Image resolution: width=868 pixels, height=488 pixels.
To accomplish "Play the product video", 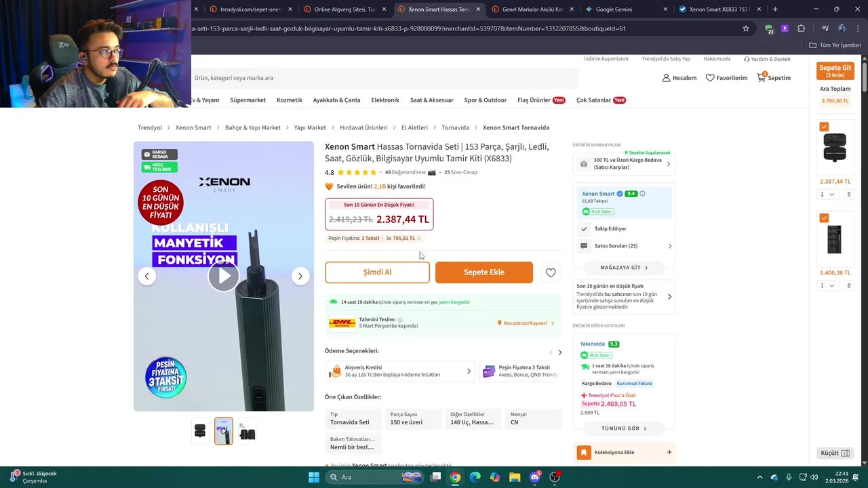I will [223, 276].
